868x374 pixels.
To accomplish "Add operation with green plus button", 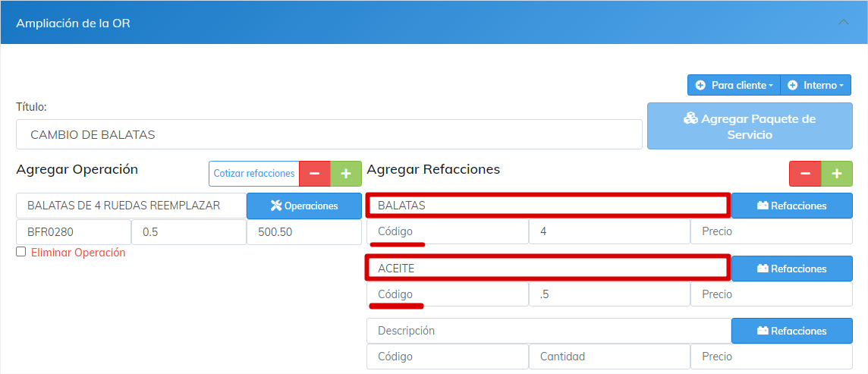I will (346, 174).
